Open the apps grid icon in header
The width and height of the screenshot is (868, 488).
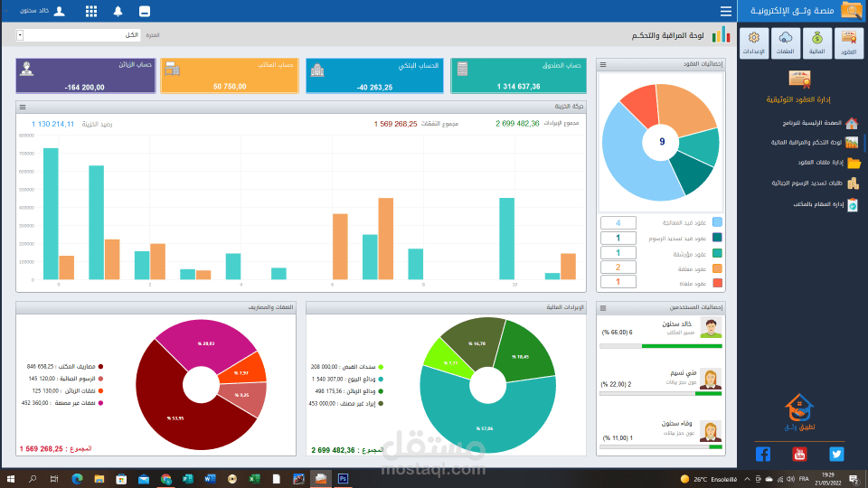pyautogui.click(x=91, y=11)
